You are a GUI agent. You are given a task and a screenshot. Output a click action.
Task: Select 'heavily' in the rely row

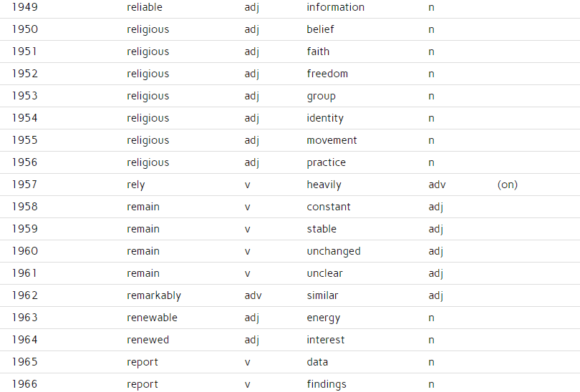click(x=324, y=185)
